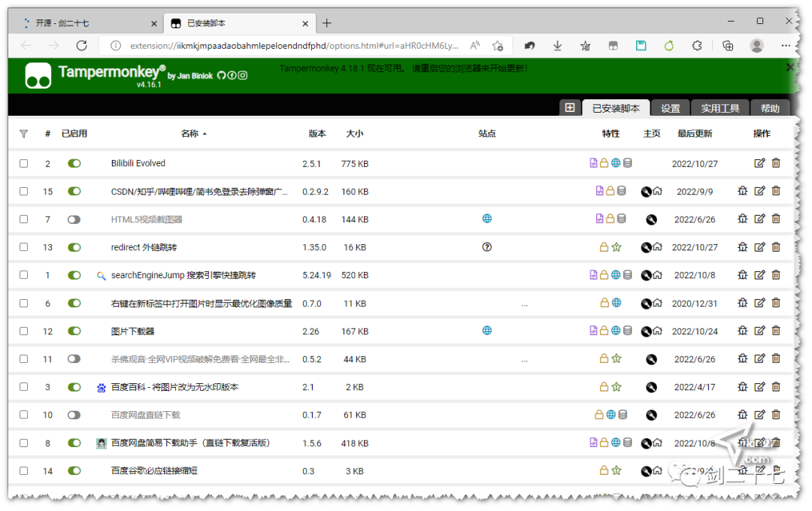Tick checkbox for Bilibili Evolved row

pyautogui.click(x=23, y=163)
